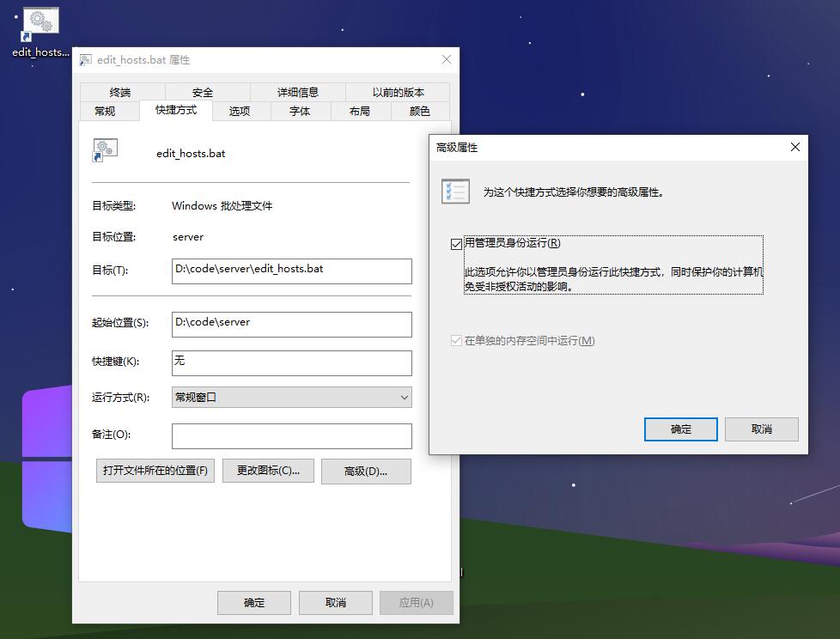The width and height of the screenshot is (840, 639).
Task: Open the 以前的版本 tab
Action: click(398, 92)
